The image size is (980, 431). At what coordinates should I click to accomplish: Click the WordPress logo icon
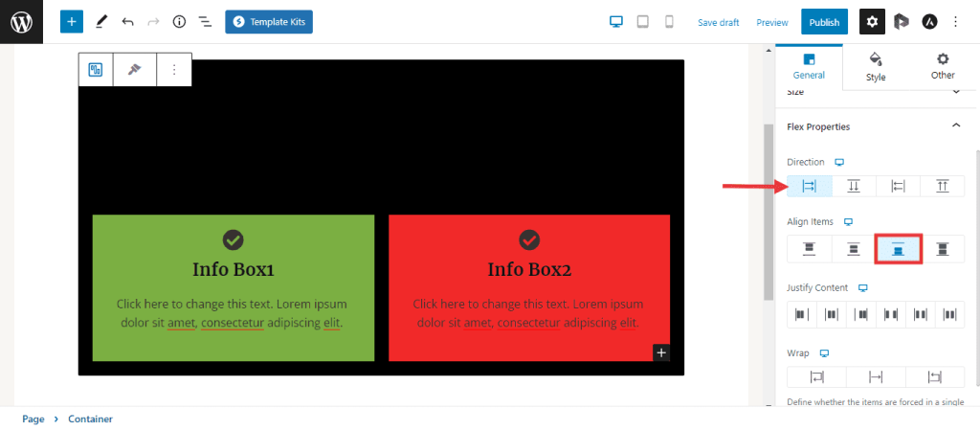click(x=21, y=21)
